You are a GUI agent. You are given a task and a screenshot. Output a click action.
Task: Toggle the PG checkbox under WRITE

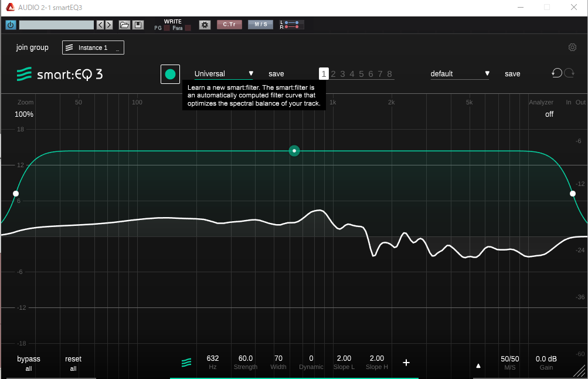167,28
